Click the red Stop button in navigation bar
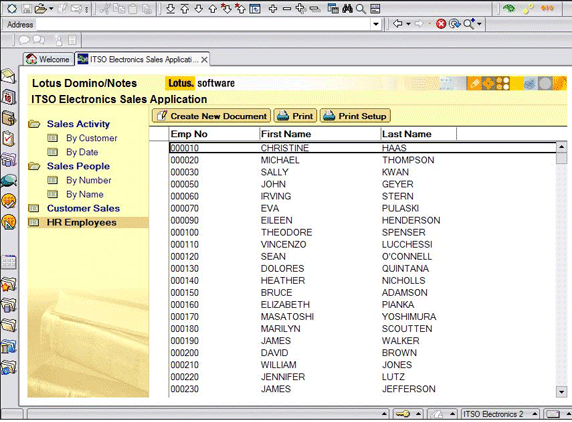The height and width of the screenshot is (422, 572). [441, 24]
